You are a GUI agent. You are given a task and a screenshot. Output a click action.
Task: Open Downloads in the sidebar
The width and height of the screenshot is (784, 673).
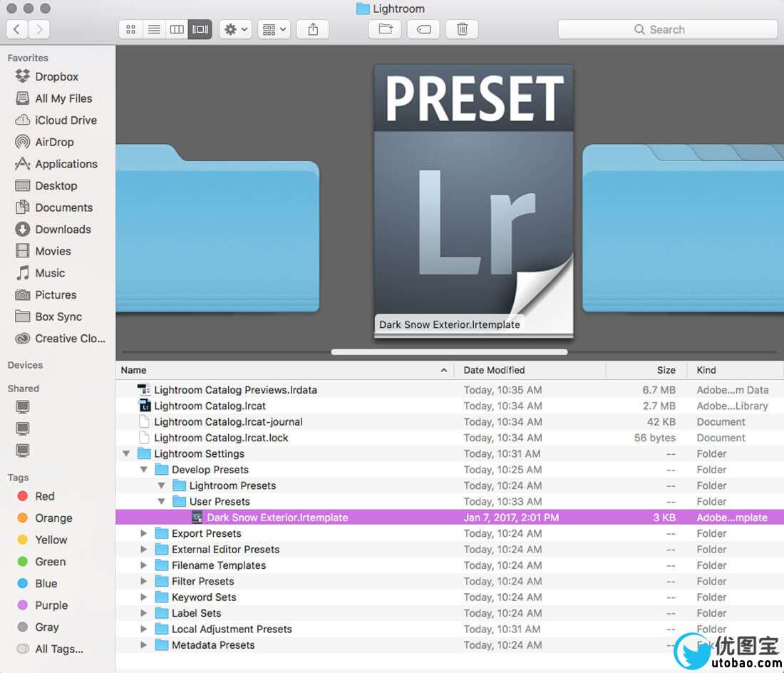(63, 230)
